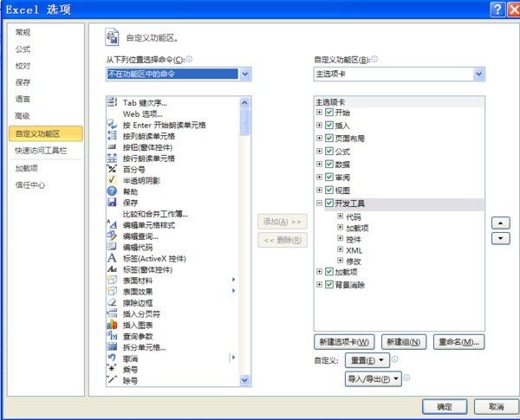Select the 插入图表 chart icon
520x420 pixels.
coord(112,325)
